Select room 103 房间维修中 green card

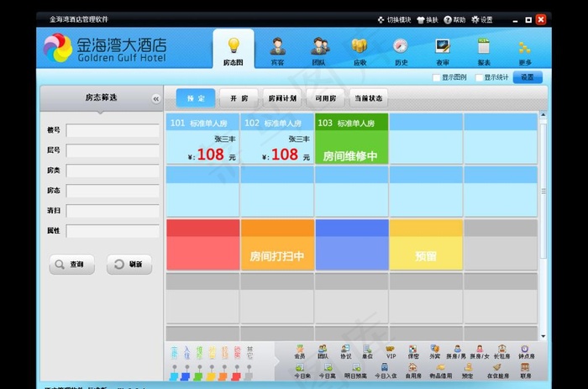(351, 139)
